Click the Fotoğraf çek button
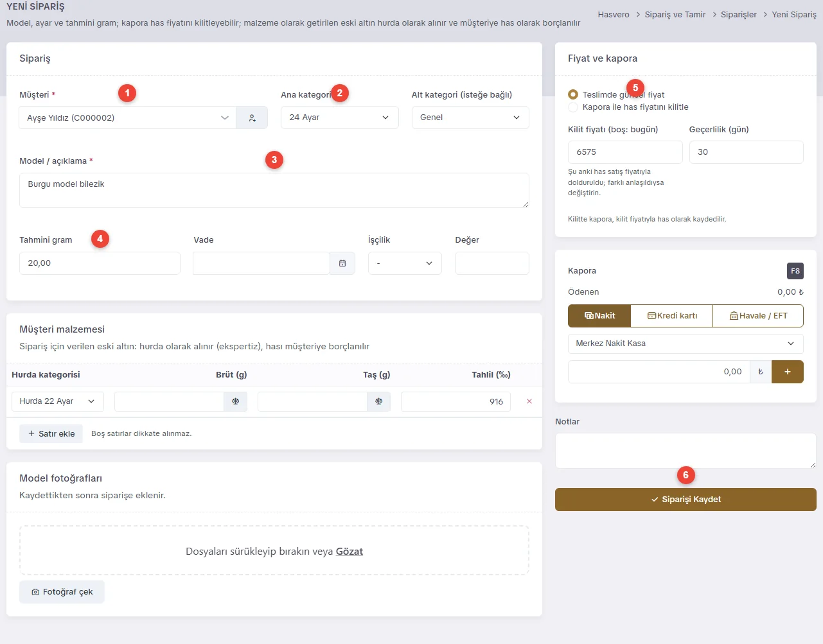The image size is (823, 644). pos(62,592)
